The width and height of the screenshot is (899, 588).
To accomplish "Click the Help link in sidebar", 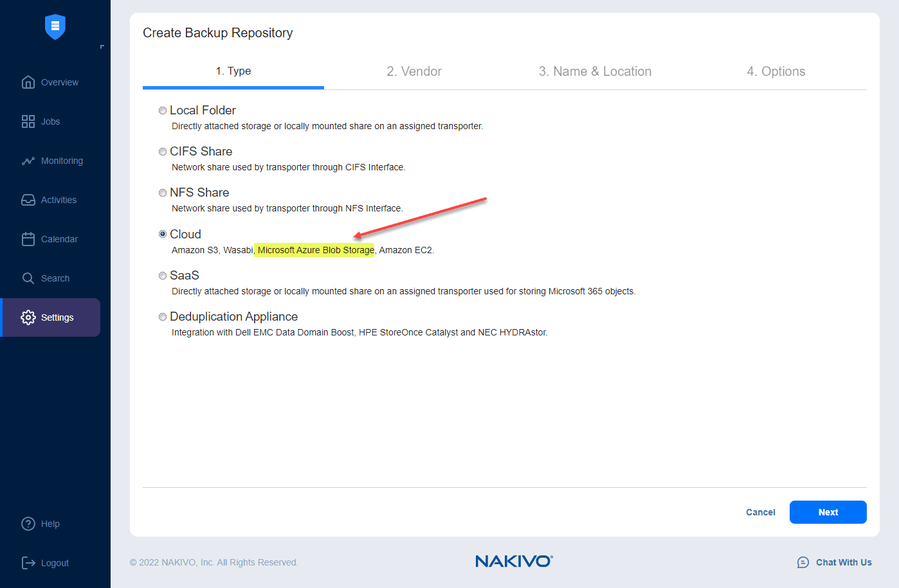I will 50,524.
